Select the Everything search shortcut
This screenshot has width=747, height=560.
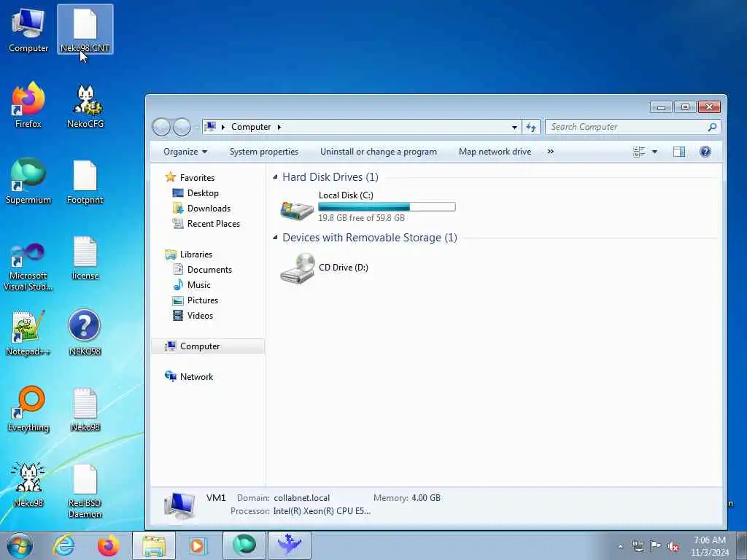[x=28, y=408]
